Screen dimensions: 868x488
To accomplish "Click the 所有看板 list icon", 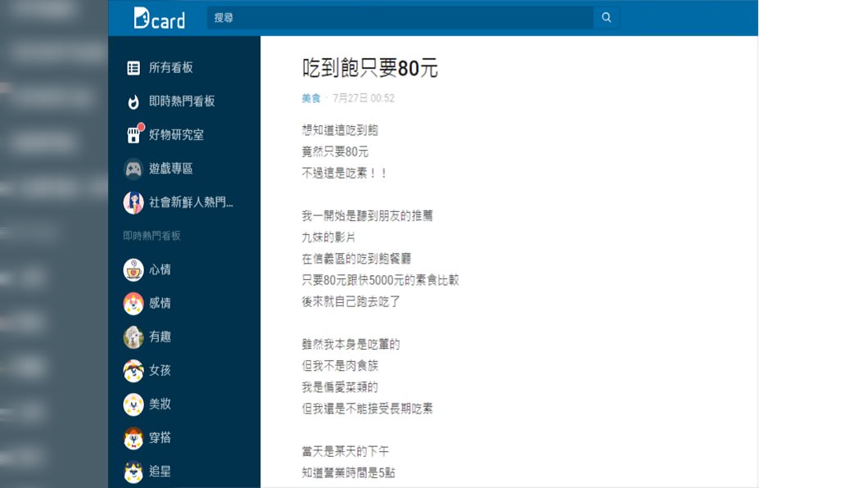I will (133, 67).
